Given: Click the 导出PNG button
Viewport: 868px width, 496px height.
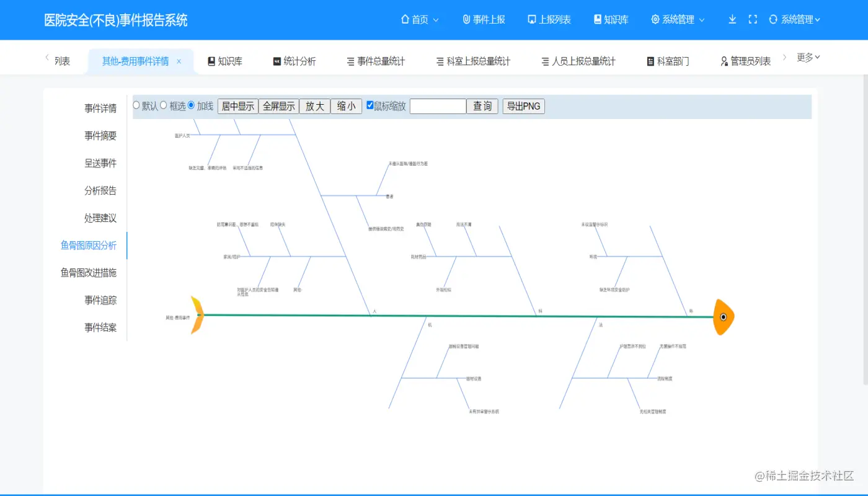Looking at the screenshot, I should tap(523, 105).
